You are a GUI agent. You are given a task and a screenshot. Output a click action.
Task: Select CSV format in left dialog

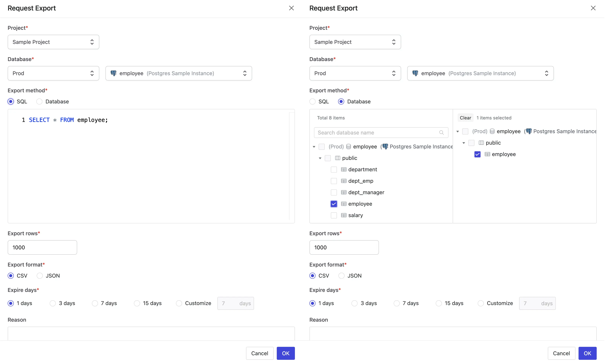point(11,276)
